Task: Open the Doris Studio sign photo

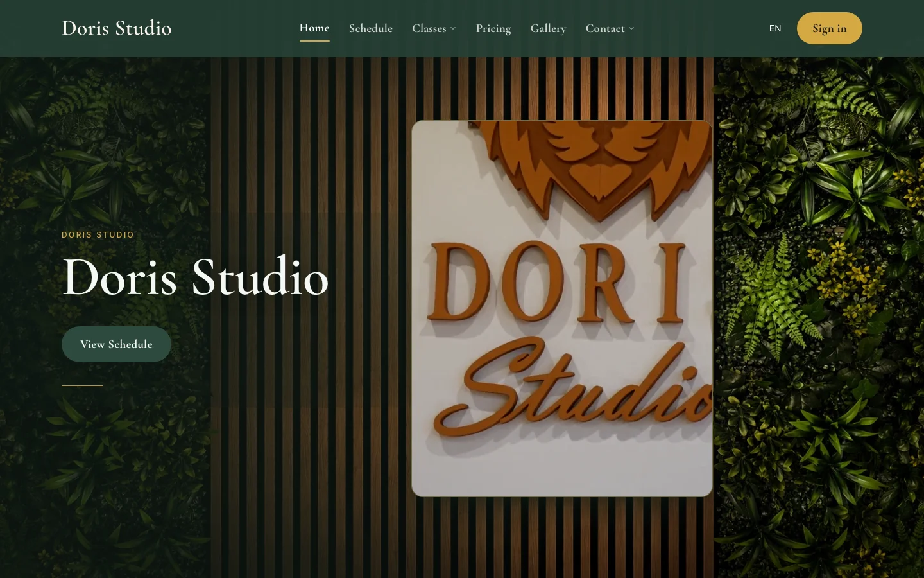Action: coord(562,308)
